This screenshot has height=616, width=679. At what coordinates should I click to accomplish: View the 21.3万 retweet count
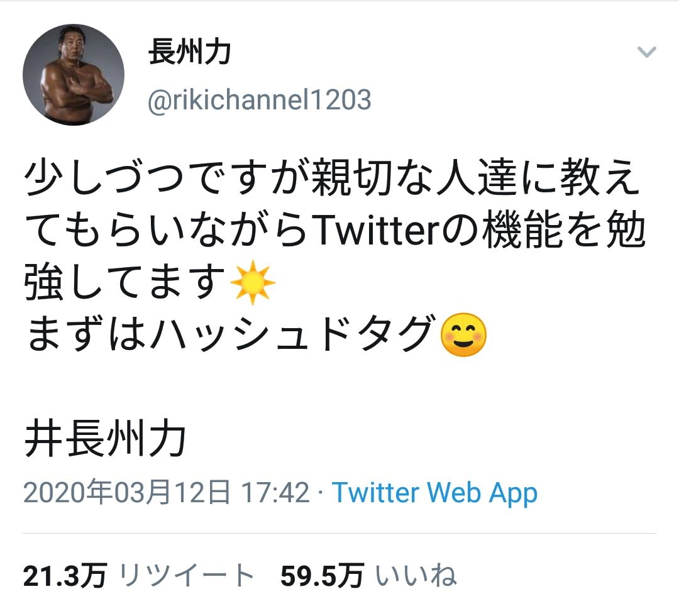[65, 576]
